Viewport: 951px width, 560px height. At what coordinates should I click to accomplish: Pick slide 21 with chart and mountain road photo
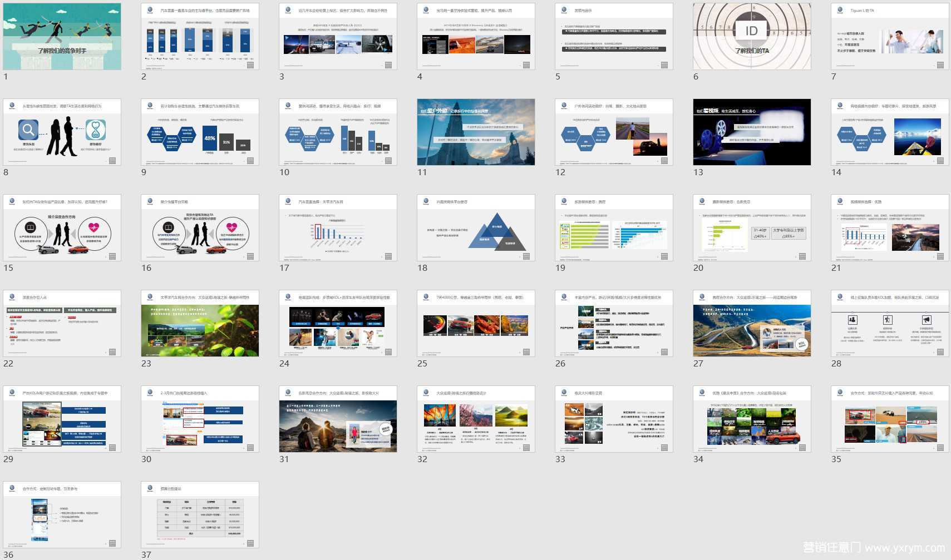[890, 227]
